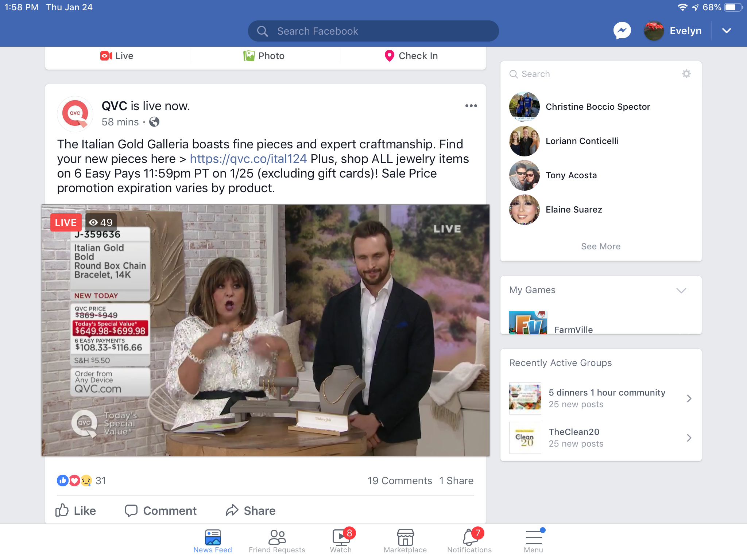The width and height of the screenshot is (747, 560).
Task: Comment on the QVC post
Action: (160, 510)
